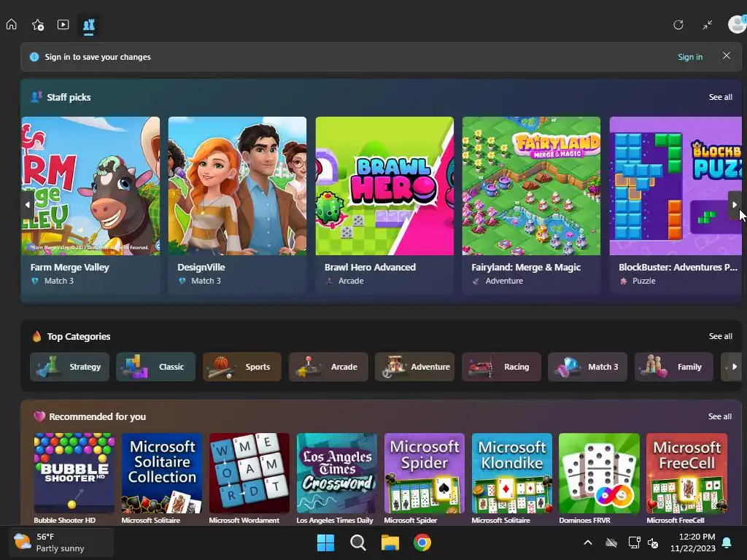Select the Adventure category

click(x=415, y=367)
